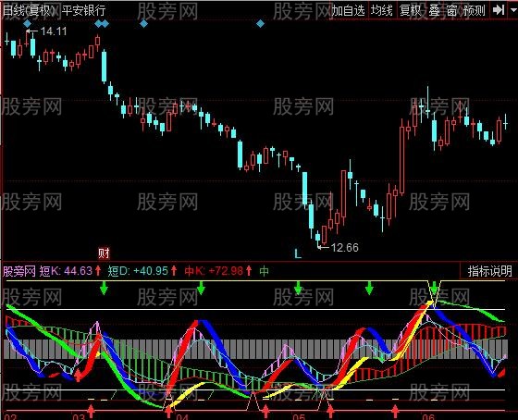Open the 指标说明 indicator description
The height and width of the screenshot is (420, 518).
[489, 271]
